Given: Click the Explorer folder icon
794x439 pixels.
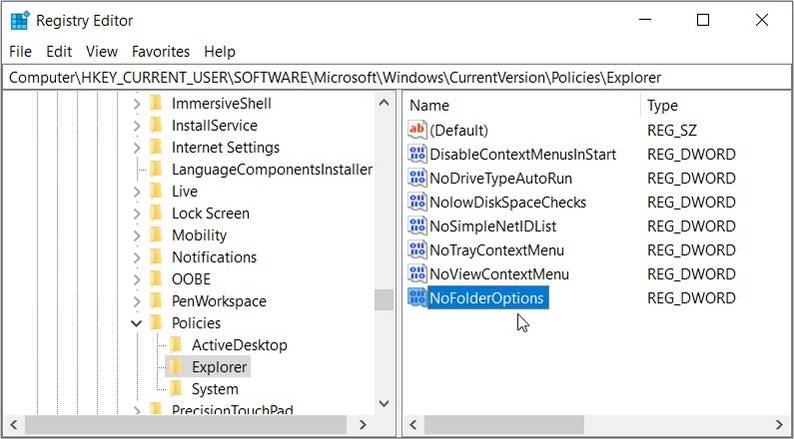Looking at the screenshot, I should [176, 367].
